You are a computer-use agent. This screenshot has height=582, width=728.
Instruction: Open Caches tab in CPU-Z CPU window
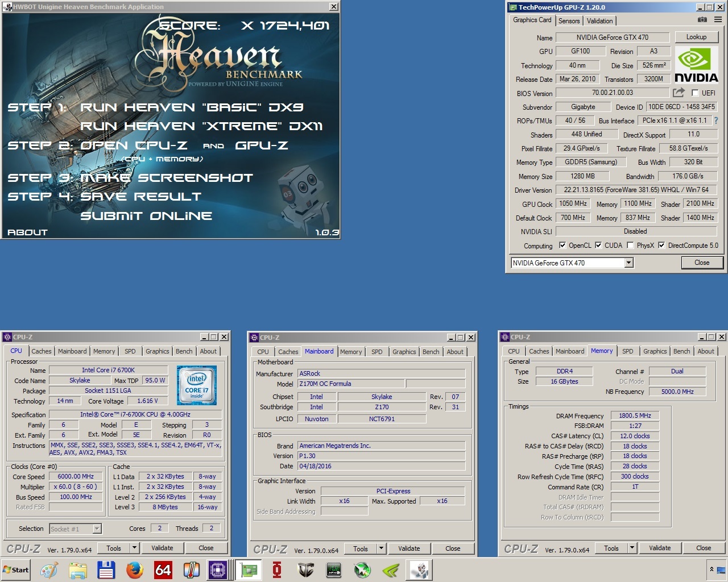[42, 351]
